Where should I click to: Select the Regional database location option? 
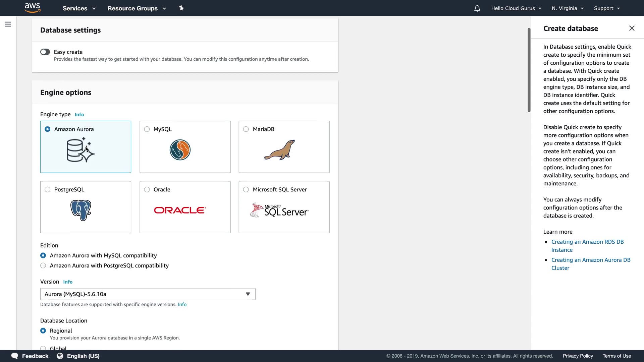(x=43, y=330)
